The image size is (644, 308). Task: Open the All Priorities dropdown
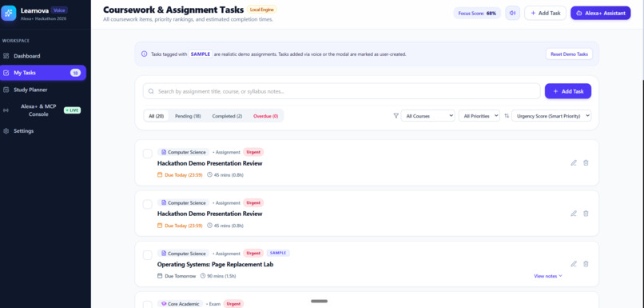tap(479, 116)
